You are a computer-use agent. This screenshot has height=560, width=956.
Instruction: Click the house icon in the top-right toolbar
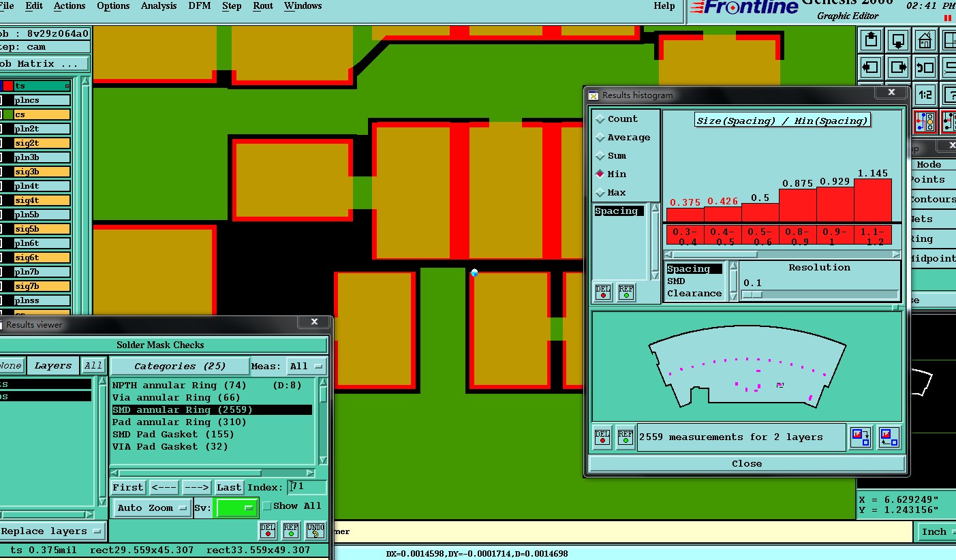pos(925,40)
